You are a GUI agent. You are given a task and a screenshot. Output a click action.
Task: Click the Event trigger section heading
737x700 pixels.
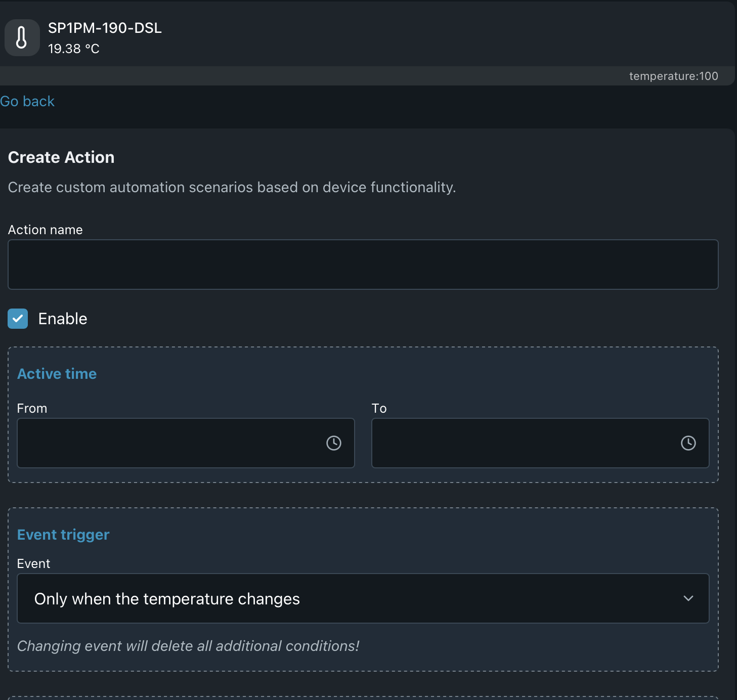[x=63, y=535]
